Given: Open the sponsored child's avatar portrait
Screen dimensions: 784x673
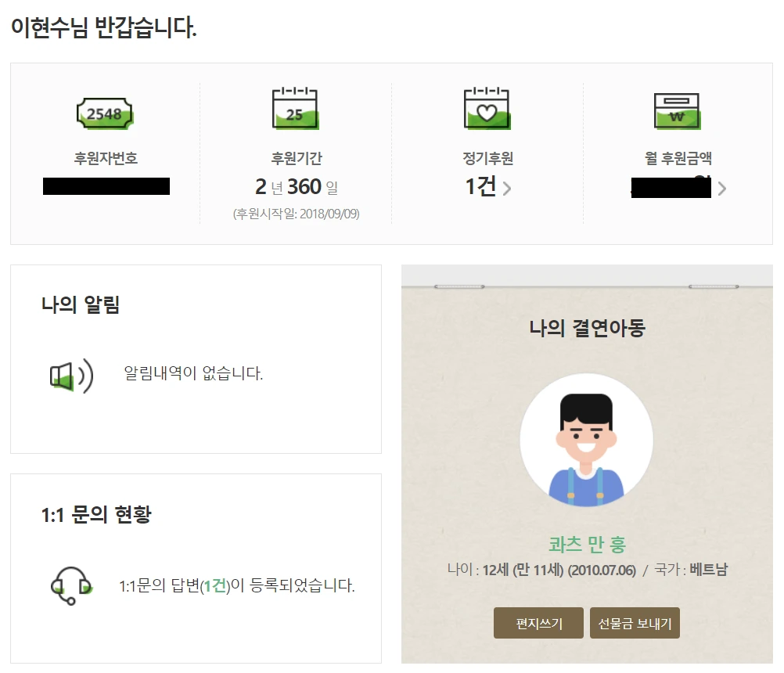Looking at the screenshot, I should coord(586,441).
